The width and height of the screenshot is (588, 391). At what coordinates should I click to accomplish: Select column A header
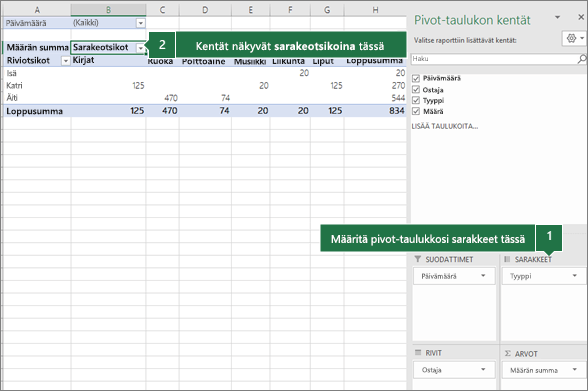pyautogui.click(x=37, y=10)
